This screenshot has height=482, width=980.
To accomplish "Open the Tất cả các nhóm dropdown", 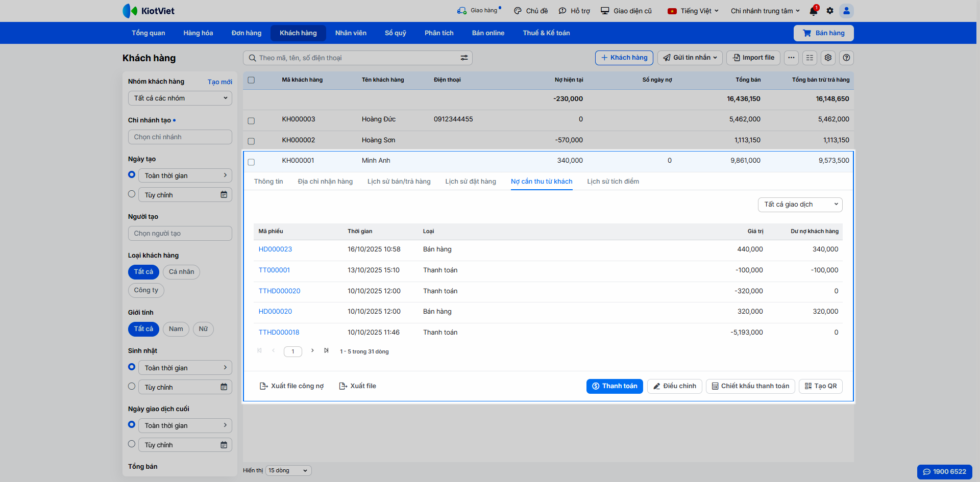I will 180,98.
